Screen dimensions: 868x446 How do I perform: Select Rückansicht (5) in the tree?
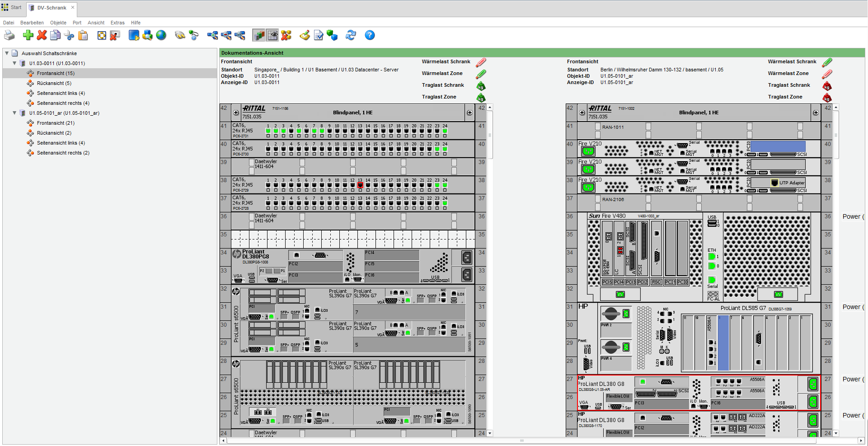pos(54,83)
